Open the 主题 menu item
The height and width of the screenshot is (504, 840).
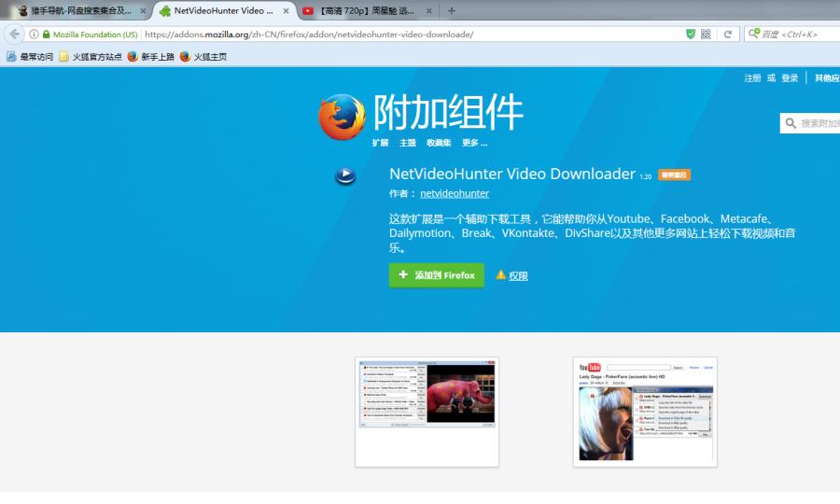[408, 143]
